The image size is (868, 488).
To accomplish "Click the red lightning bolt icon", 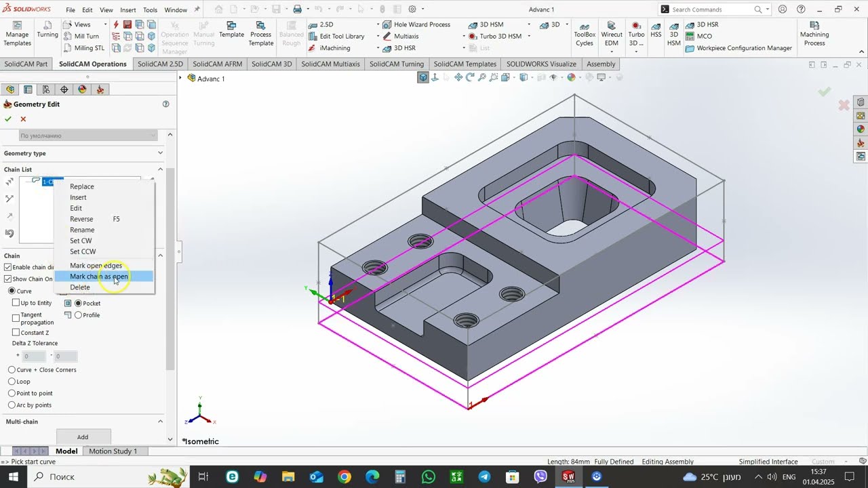I will coord(116,24).
